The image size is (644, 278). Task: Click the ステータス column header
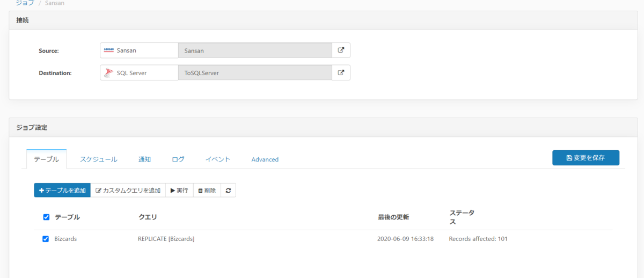click(x=462, y=217)
